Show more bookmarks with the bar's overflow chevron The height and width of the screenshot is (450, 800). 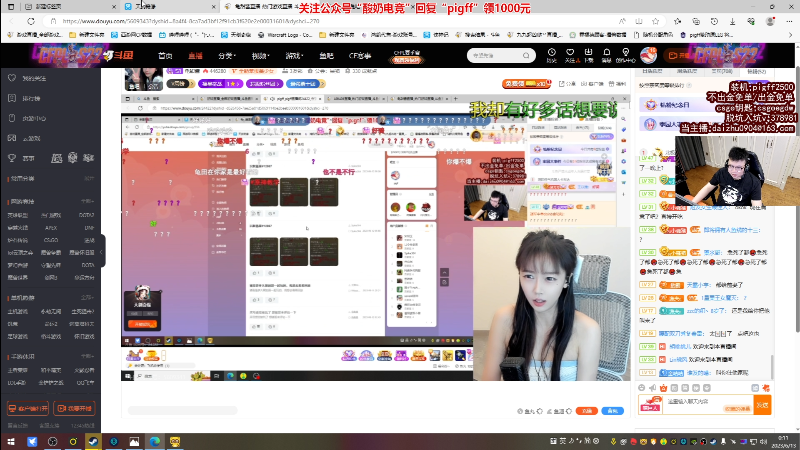790,35
